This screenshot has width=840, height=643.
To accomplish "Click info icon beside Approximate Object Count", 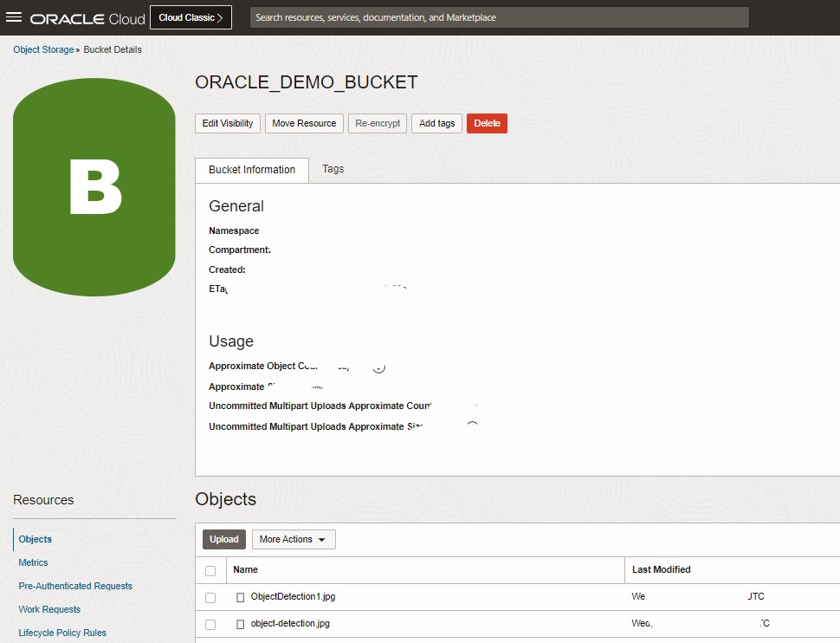I will click(x=379, y=368).
